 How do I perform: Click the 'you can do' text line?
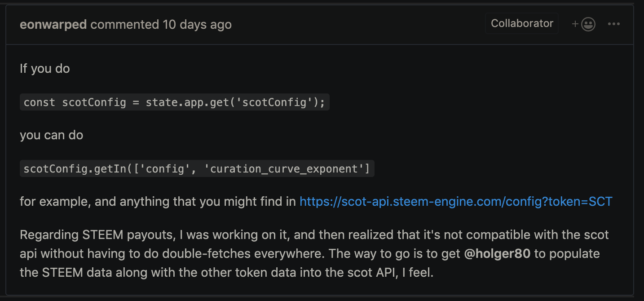pos(52,135)
